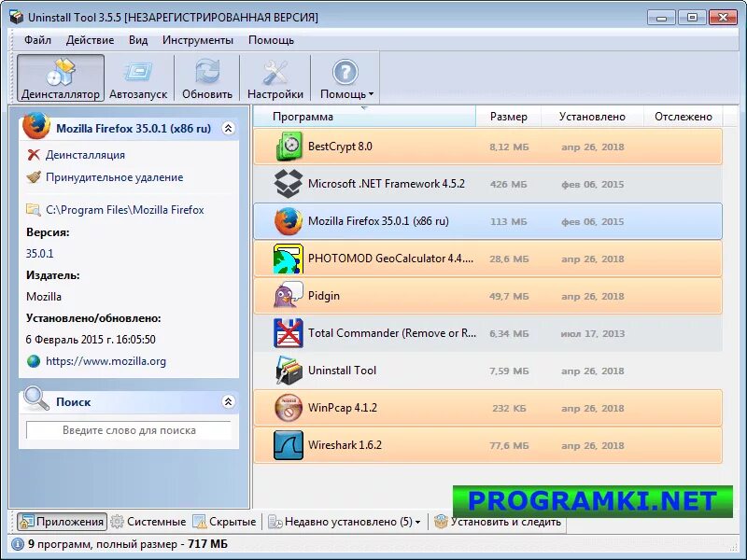Image resolution: width=747 pixels, height=560 pixels.
Task: Sort by the Размер column header
Action: point(509,117)
